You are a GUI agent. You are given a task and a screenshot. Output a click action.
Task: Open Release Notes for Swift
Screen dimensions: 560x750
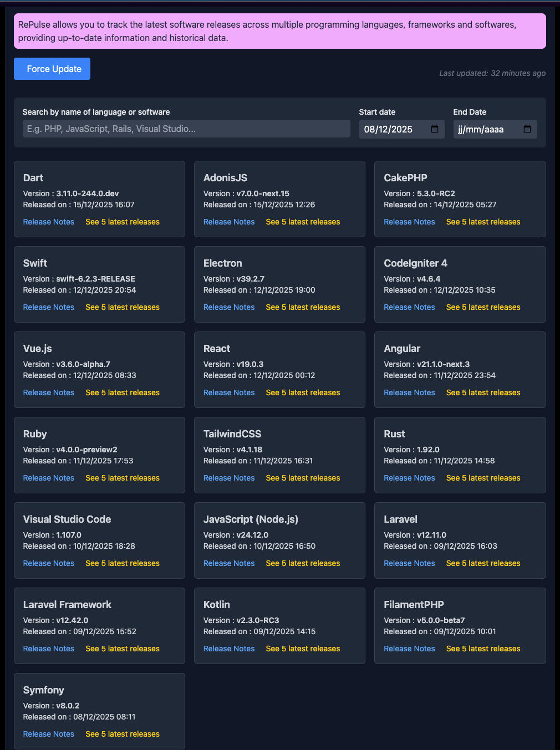(49, 307)
